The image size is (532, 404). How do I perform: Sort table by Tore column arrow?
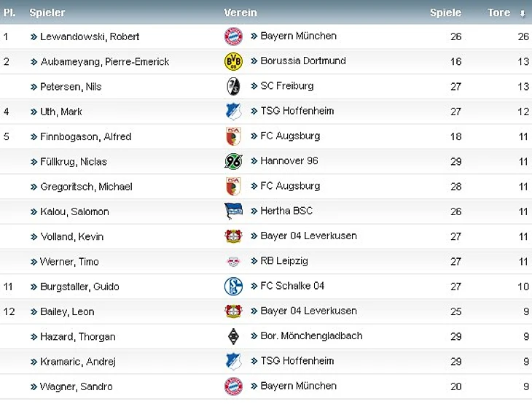(522, 13)
